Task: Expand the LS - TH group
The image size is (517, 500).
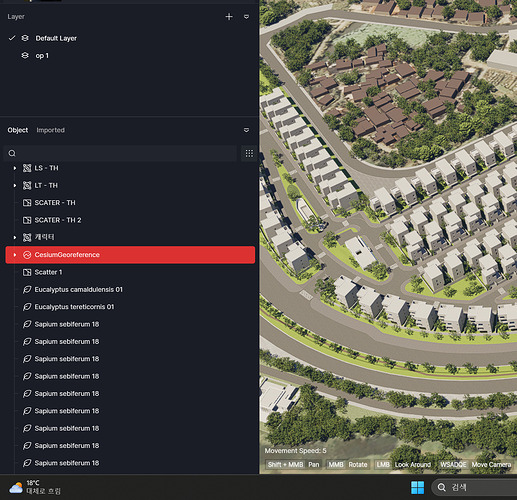Action: click(x=15, y=168)
